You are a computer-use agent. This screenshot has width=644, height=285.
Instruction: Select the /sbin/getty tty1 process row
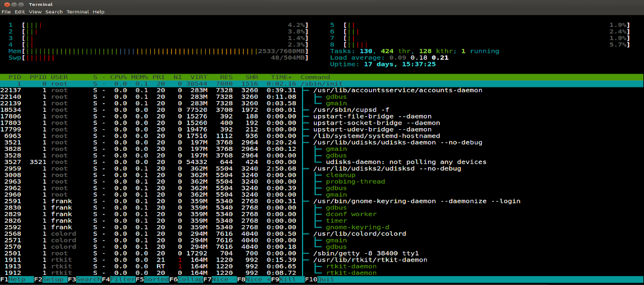click(x=322, y=253)
